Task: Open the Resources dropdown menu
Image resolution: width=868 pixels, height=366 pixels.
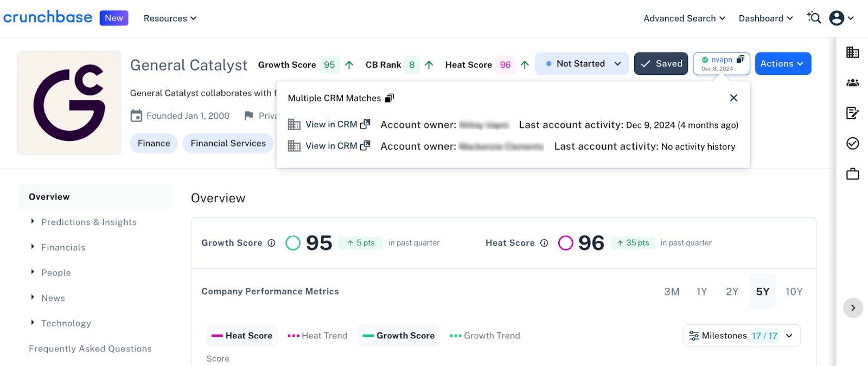Action: [170, 18]
